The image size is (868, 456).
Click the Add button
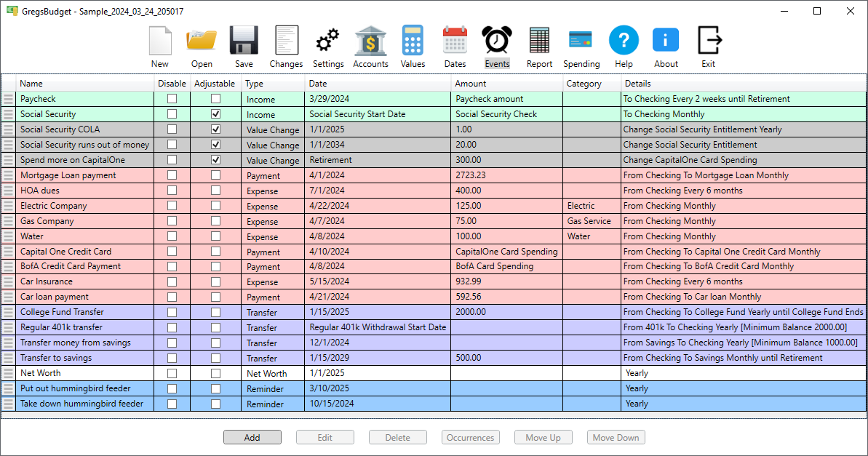tap(252, 437)
